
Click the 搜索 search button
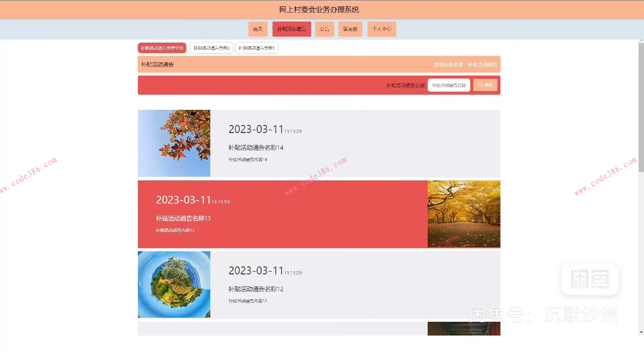click(x=485, y=85)
